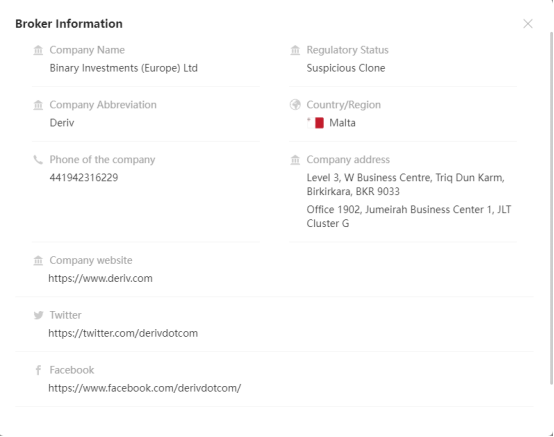The width and height of the screenshot is (554, 437).
Task: Open the https://www.deriv.com website link
Action: click(100, 278)
